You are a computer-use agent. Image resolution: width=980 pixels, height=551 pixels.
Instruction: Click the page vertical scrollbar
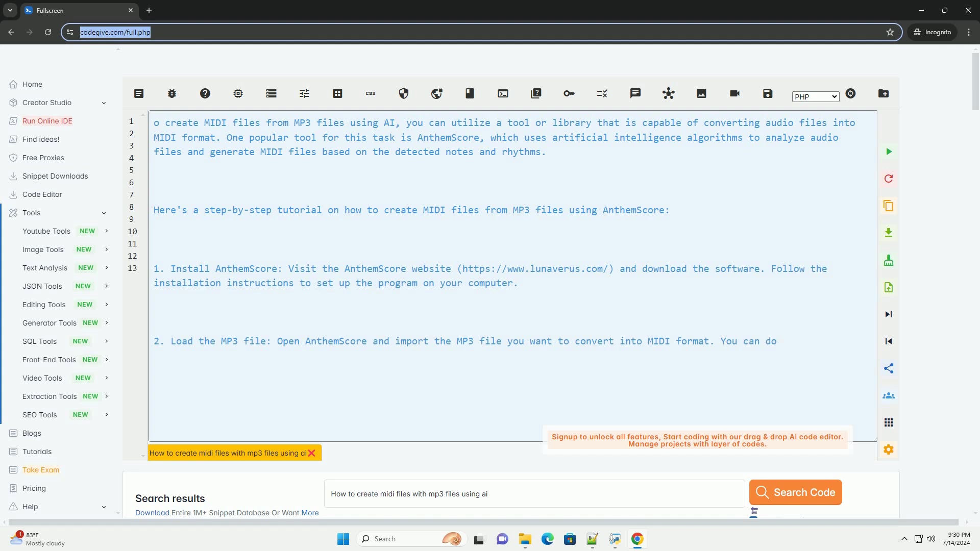tap(975, 82)
